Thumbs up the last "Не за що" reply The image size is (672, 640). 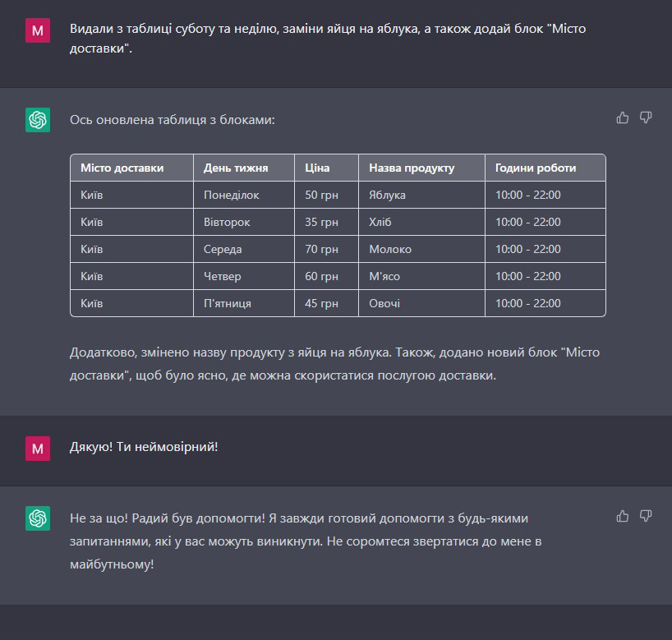(x=623, y=516)
